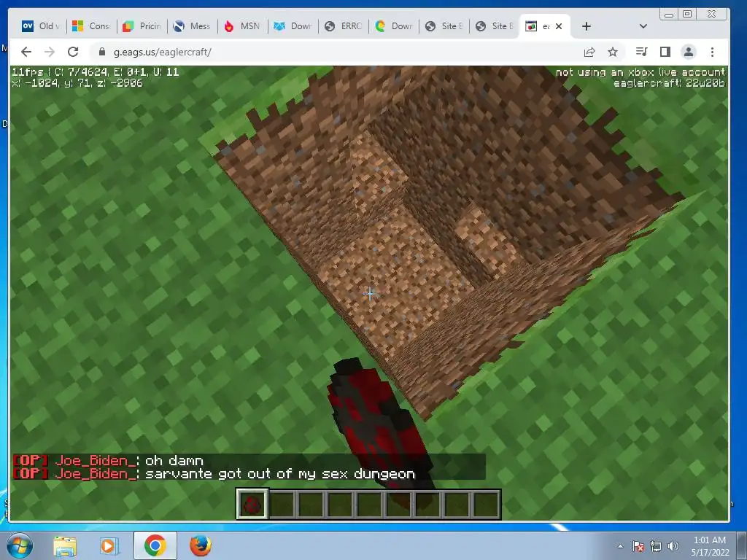The width and height of the screenshot is (747, 560).
Task: Switch to the second Site E tab
Action: pos(495,26)
